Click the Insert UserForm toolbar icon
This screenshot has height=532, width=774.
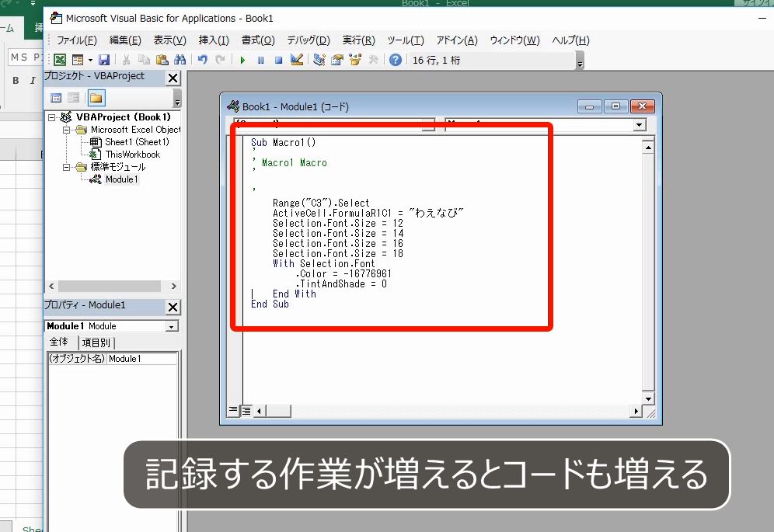pyautogui.click(x=78, y=61)
